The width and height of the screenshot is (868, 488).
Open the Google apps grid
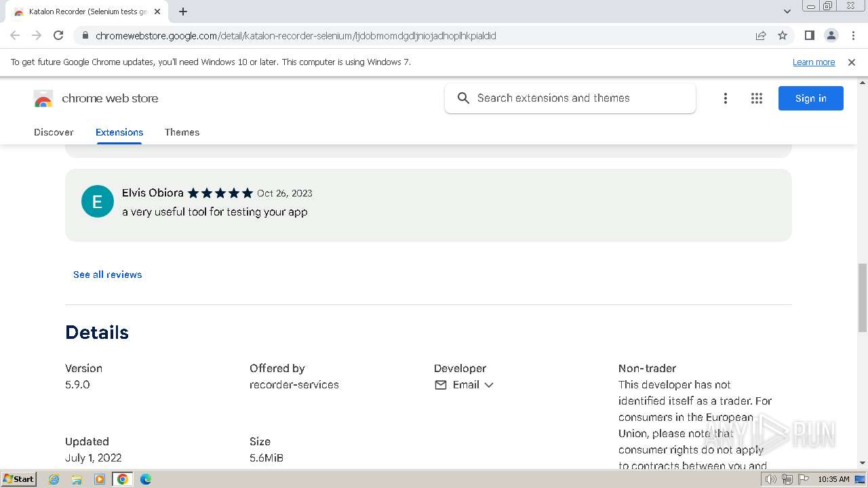coord(757,98)
